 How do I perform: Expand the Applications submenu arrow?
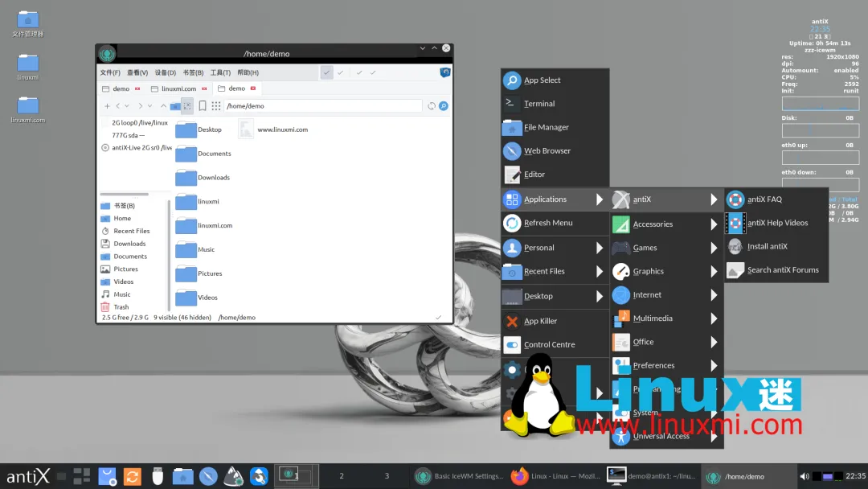(600, 199)
